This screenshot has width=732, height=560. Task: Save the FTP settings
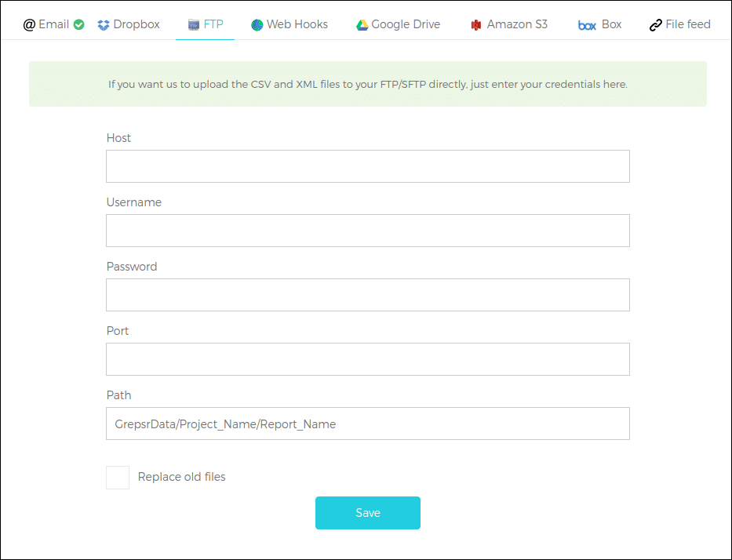tap(368, 513)
